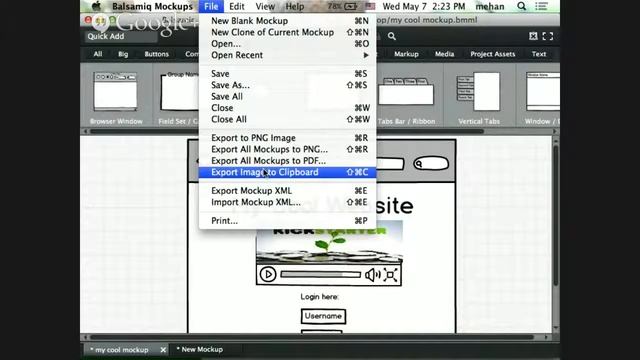
Task: Click the mockup search box with magnifier
Action: [x=431, y=164]
